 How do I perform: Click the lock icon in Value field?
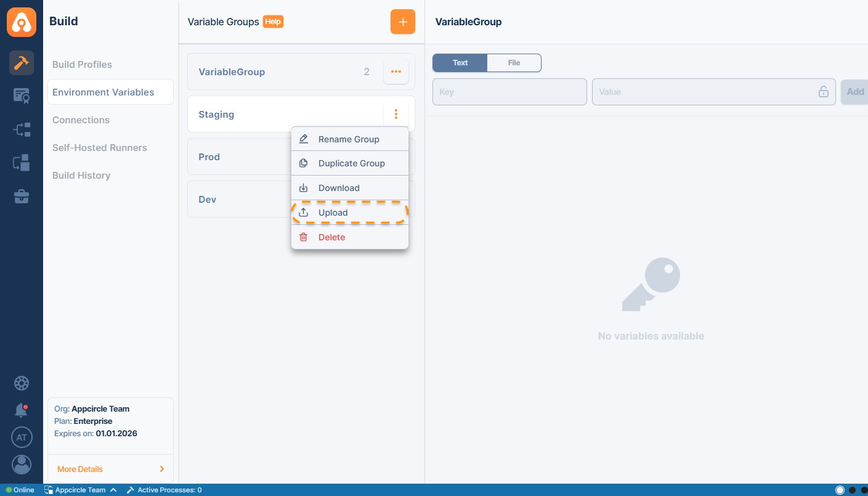(x=823, y=92)
